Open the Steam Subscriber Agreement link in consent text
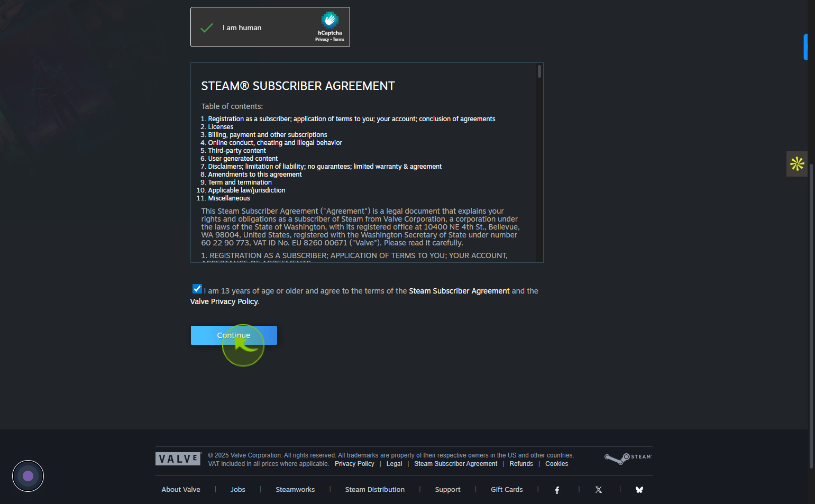This screenshot has width=815, height=504. tap(459, 291)
